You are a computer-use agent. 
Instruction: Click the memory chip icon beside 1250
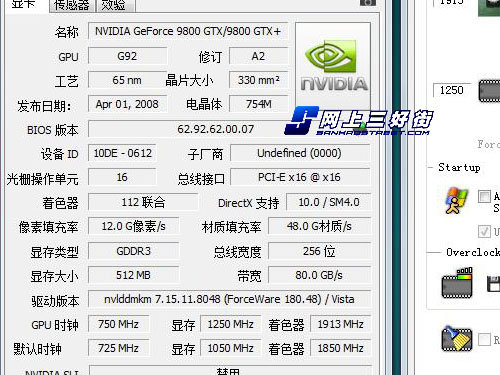pyautogui.click(x=489, y=91)
